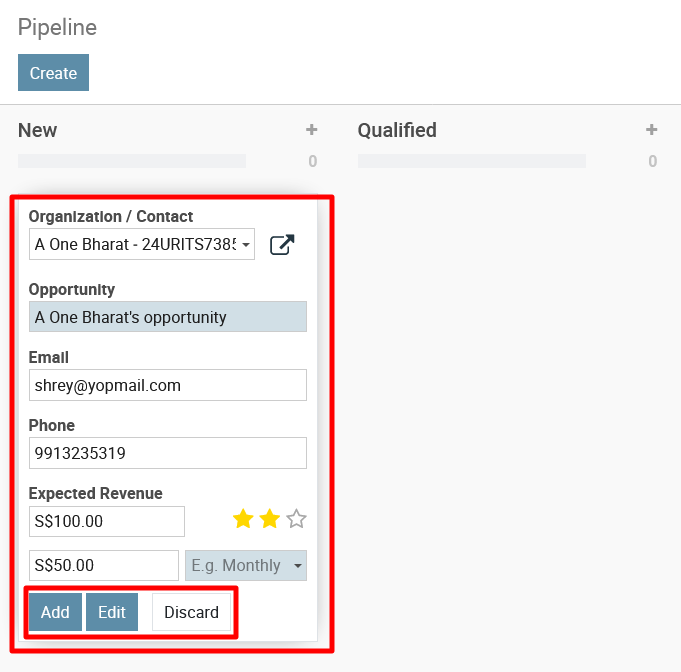Click plus icon in Qualified column header

(x=651, y=129)
